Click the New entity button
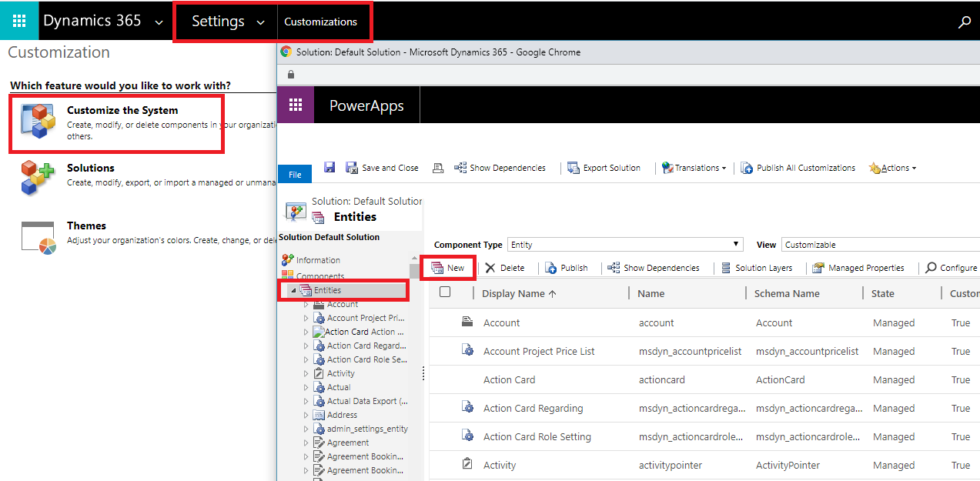This screenshot has height=481, width=980. (x=449, y=268)
